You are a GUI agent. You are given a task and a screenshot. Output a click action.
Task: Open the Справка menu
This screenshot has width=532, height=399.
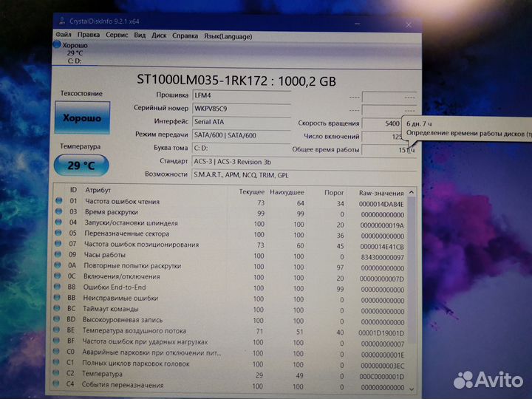click(x=185, y=35)
